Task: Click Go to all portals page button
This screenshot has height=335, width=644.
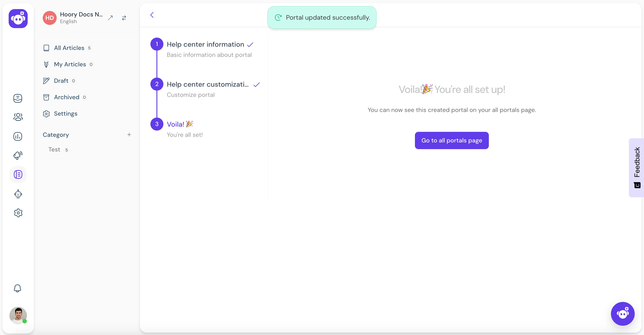Action: click(x=451, y=140)
